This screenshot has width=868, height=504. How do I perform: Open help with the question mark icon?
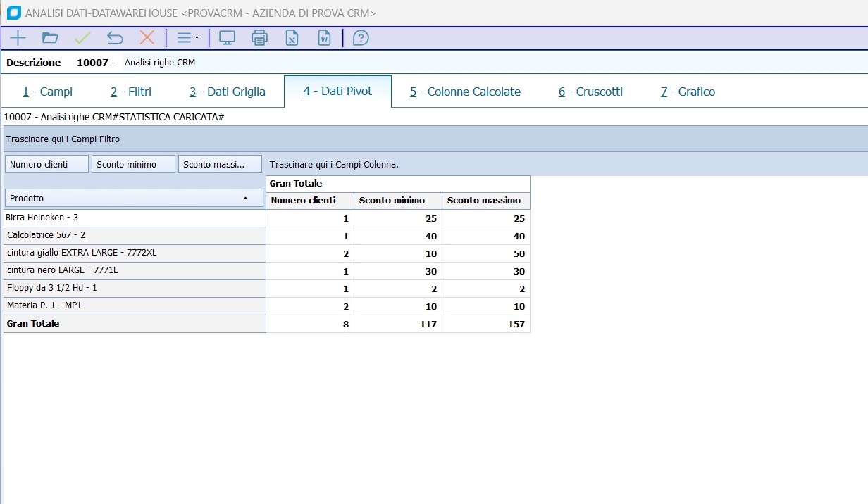(361, 38)
